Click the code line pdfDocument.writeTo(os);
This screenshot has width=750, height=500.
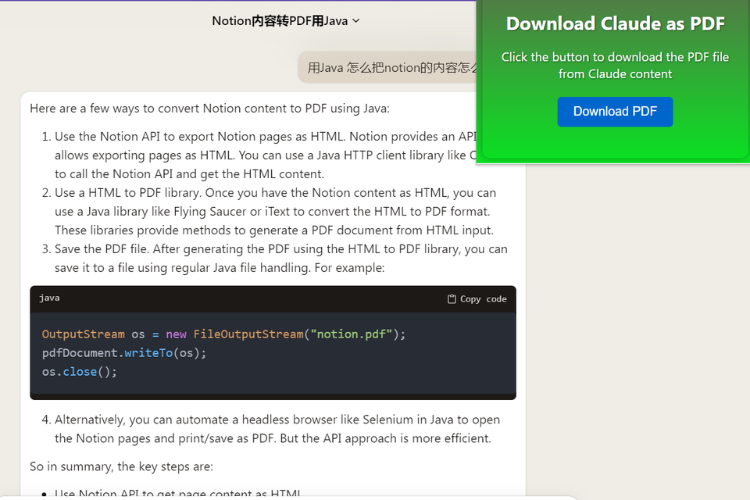point(124,353)
